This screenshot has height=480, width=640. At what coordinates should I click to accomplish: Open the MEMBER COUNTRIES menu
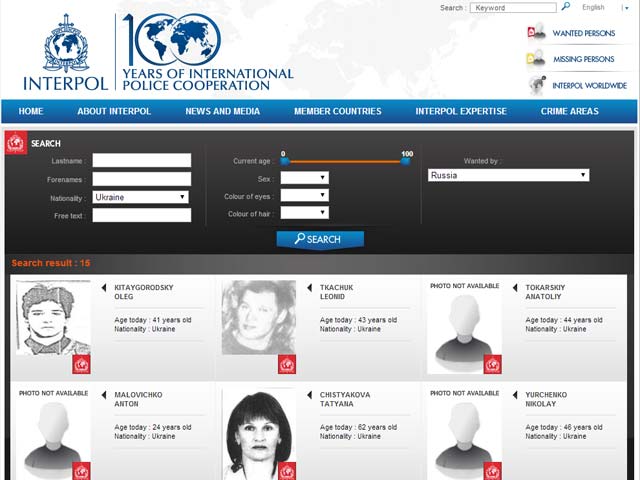[x=338, y=111]
